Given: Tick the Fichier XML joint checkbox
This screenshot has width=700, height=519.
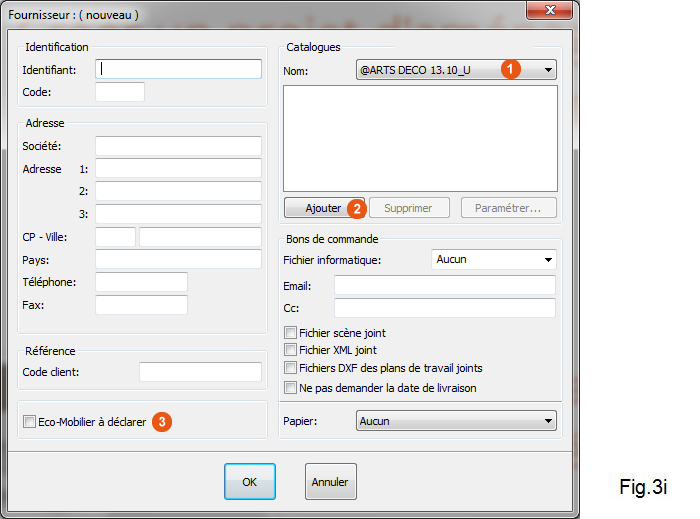Looking at the screenshot, I should pyautogui.click(x=291, y=350).
